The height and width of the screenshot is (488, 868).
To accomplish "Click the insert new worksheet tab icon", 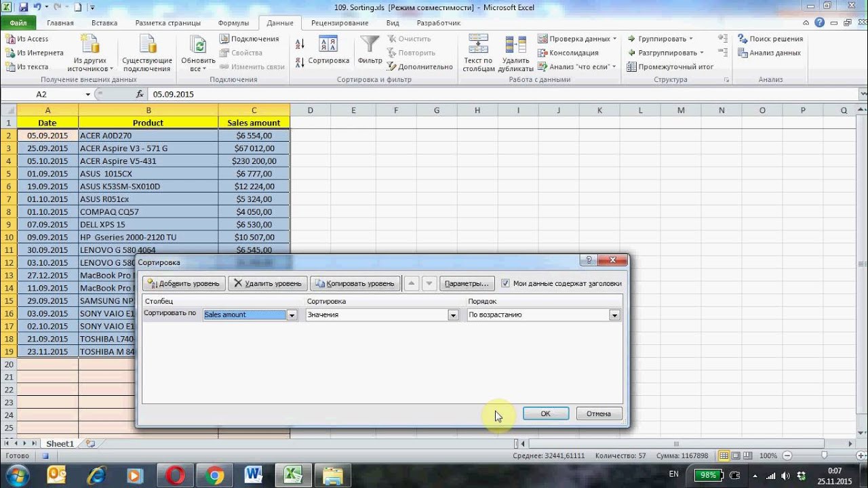I will [90, 443].
